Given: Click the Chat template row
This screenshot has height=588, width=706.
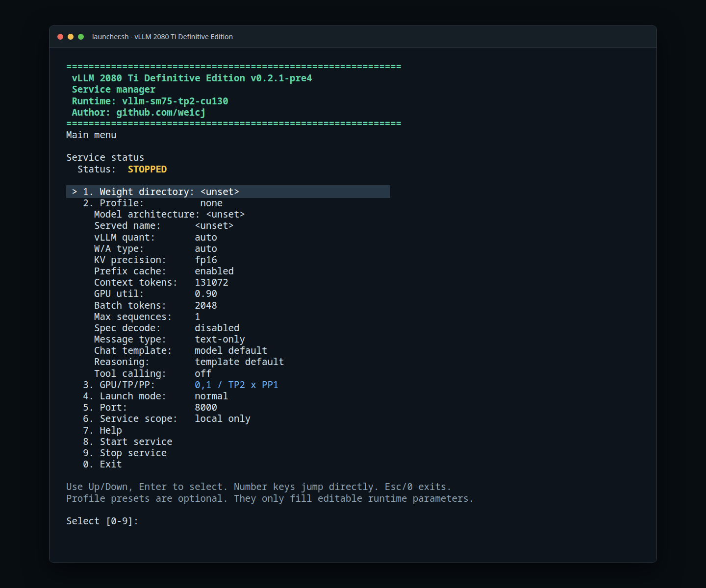Looking at the screenshot, I should coord(180,351).
